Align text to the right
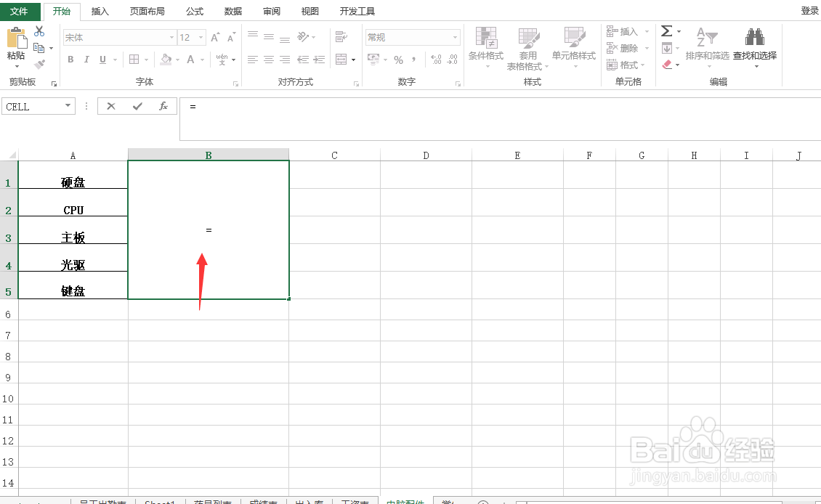This screenshot has width=821, height=504. 285,60
